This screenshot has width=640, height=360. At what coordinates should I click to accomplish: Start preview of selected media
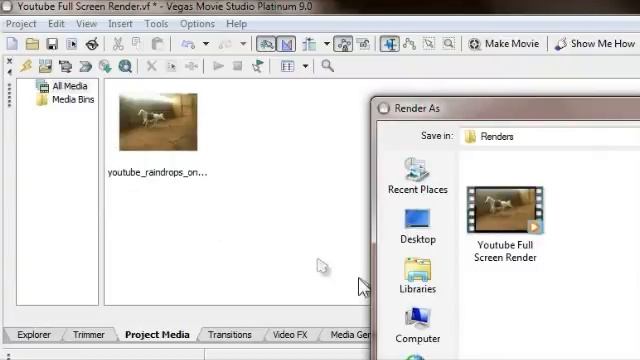click(x=218, y=66)
